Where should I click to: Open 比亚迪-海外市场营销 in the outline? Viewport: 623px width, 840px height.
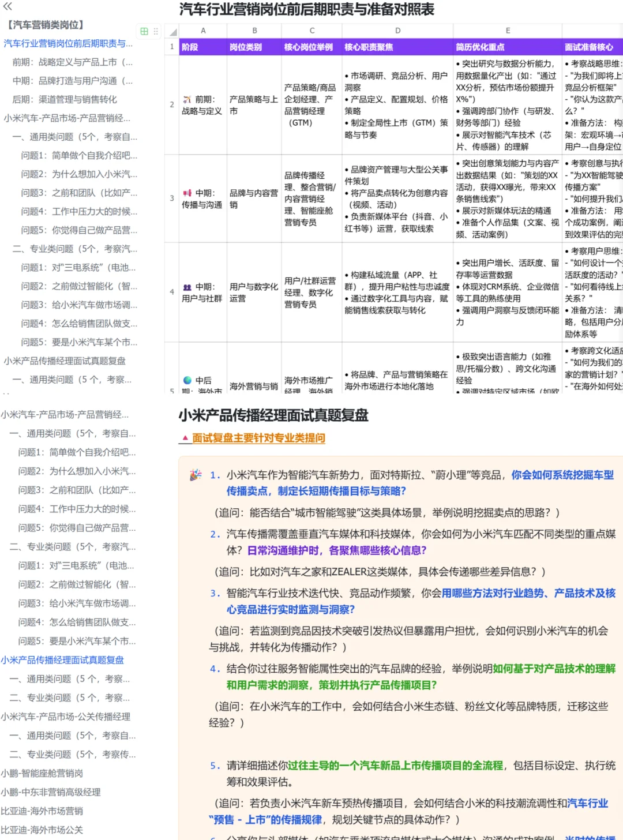[x=42, y=811]
